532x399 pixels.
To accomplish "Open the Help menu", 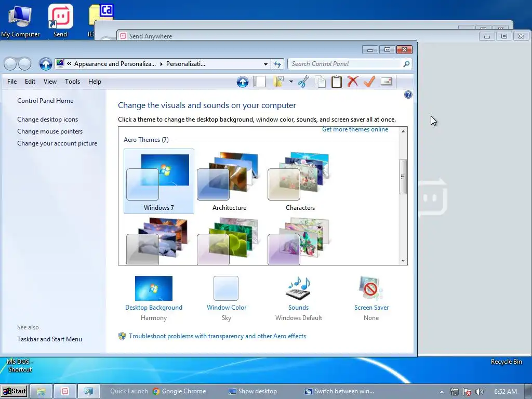I will (95, 82).
